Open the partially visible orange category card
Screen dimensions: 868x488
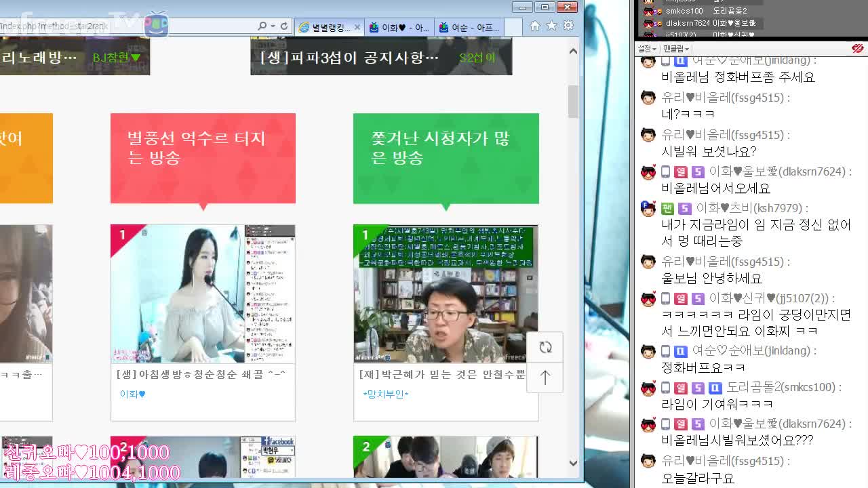click(26, 158)
